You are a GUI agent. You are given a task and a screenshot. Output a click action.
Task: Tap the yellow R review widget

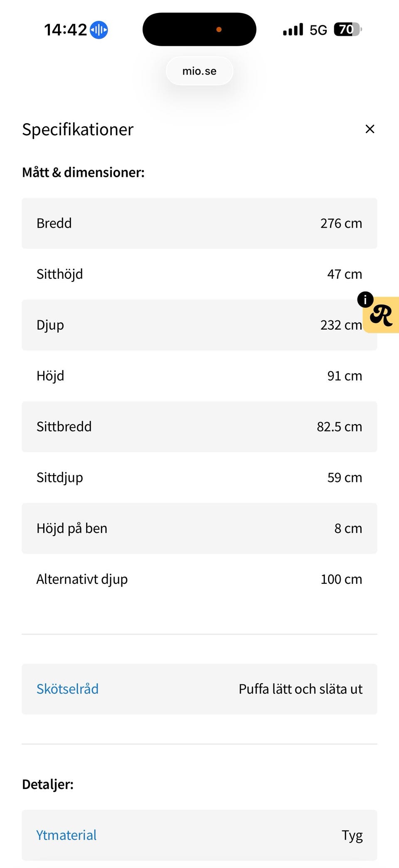[x=382, y=316]
